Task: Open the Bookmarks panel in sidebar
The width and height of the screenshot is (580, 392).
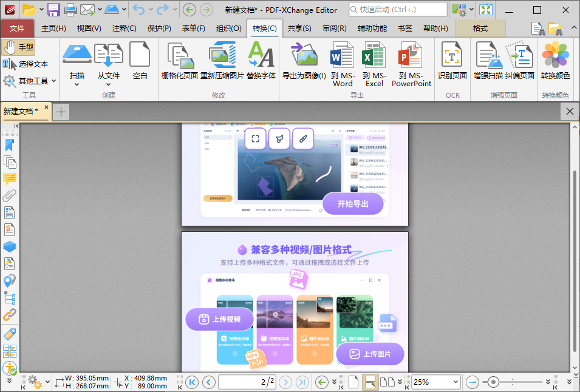Action: 10,145
